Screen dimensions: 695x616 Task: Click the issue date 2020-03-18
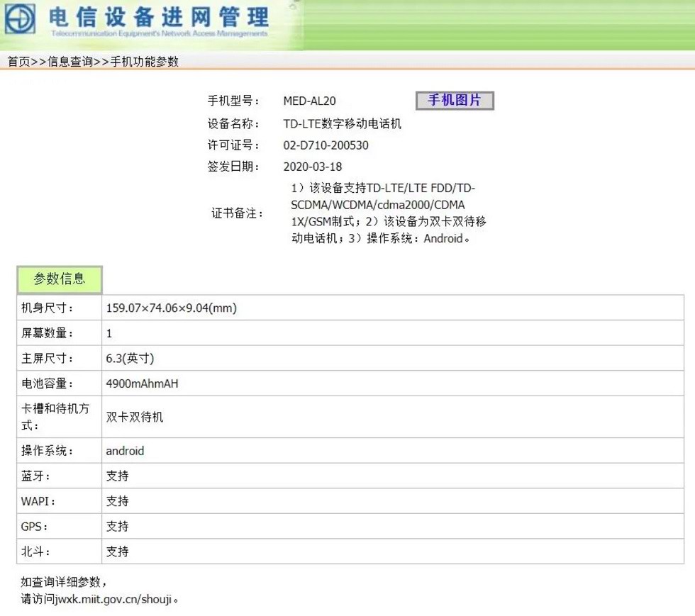click(313, 167)
